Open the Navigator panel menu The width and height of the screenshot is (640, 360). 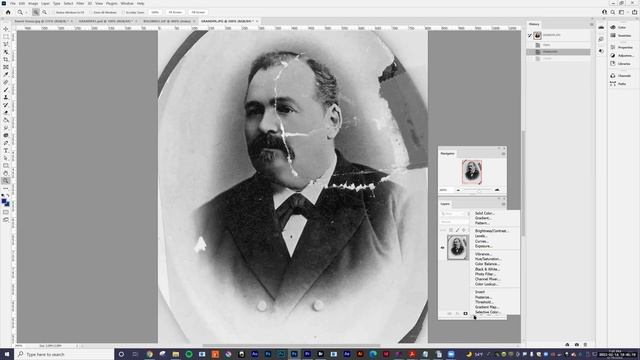click(x=503, y=153)
